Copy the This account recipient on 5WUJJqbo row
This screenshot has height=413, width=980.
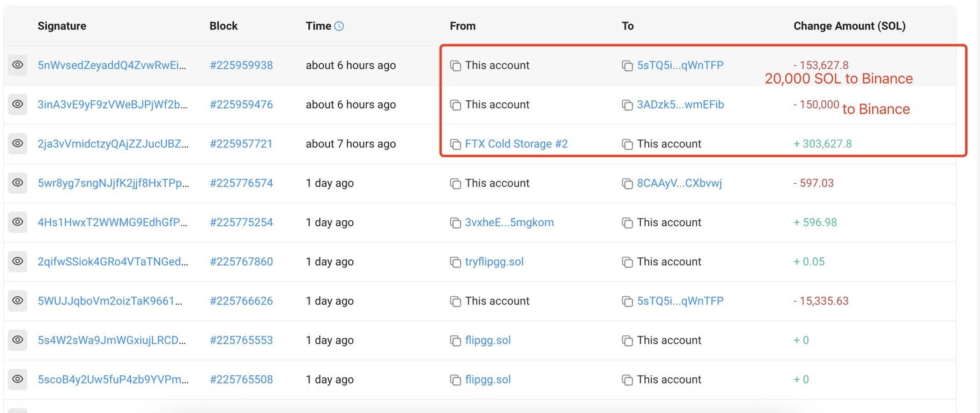coord(627,301)
